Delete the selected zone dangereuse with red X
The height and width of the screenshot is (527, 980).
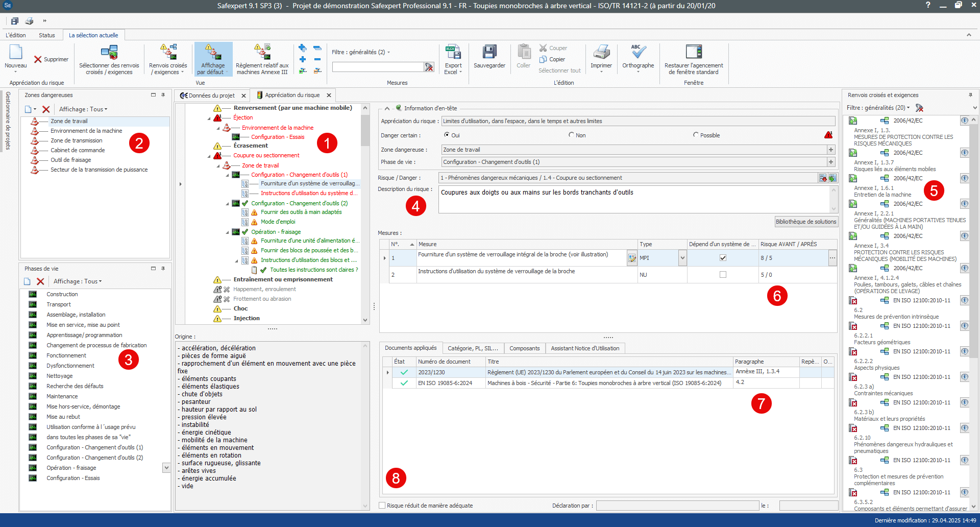pos(46,109)
